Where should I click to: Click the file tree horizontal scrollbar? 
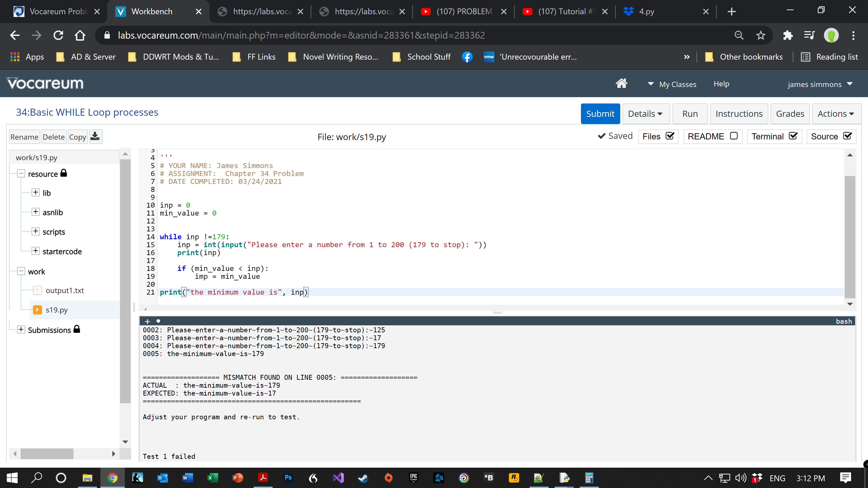47,454
